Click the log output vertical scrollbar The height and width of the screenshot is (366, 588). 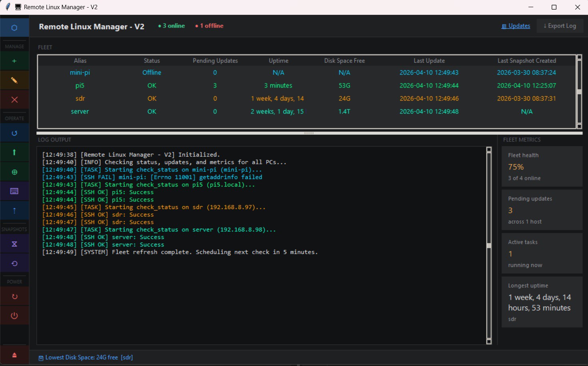click(x=488, y=245)
